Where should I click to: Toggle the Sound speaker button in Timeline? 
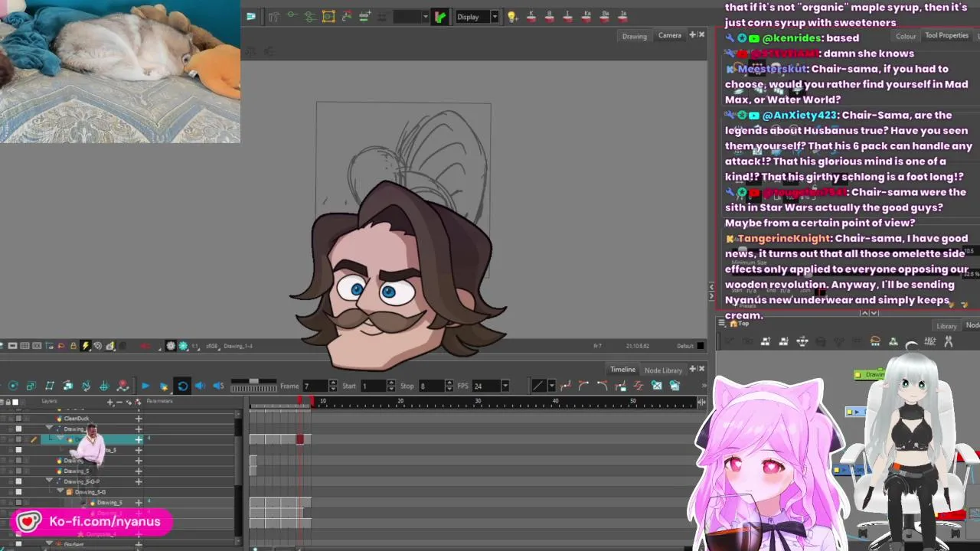(200, 386)
